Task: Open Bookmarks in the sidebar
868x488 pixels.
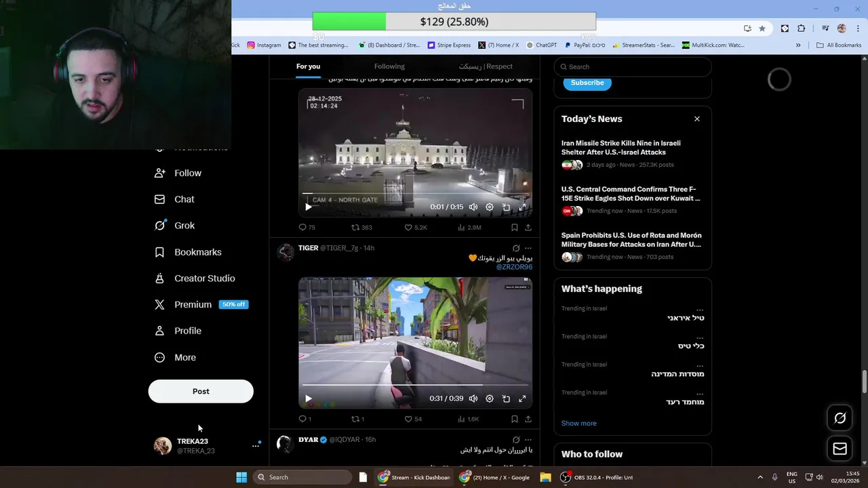Action: (x=188, y=252)
